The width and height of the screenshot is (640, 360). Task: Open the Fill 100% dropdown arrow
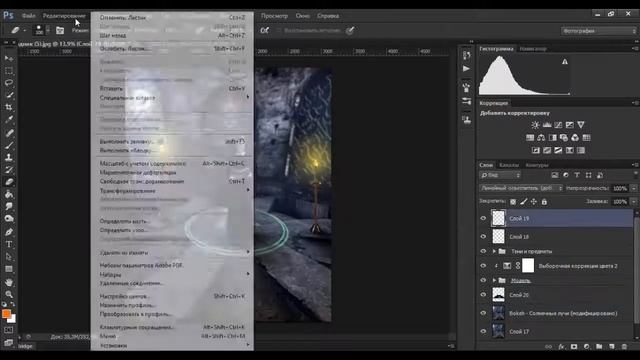[x=634, y=202]
